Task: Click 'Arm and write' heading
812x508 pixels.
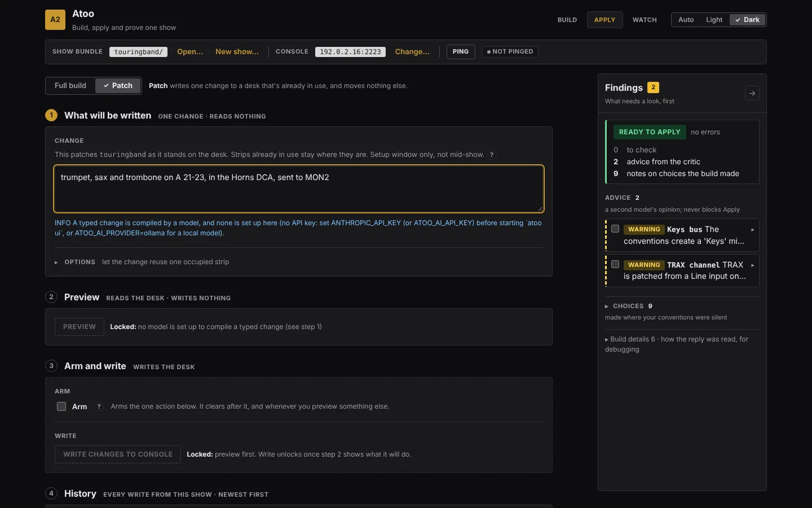Action: coord(95,366)
